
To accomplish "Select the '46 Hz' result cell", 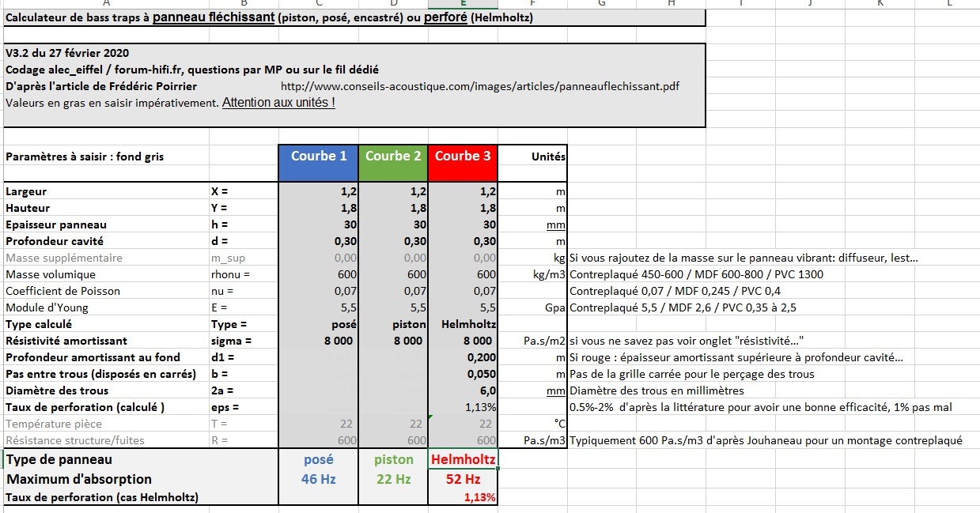I will pos(319,479).
